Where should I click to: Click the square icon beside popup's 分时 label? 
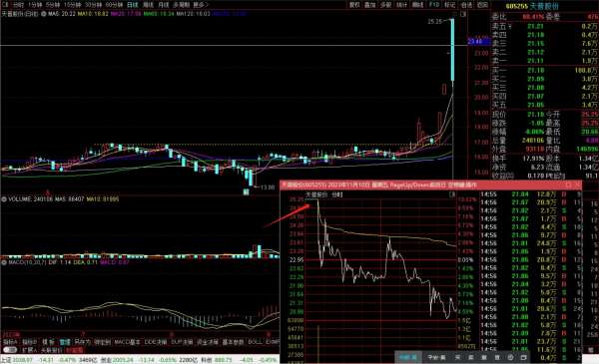[x=452, y=194]
